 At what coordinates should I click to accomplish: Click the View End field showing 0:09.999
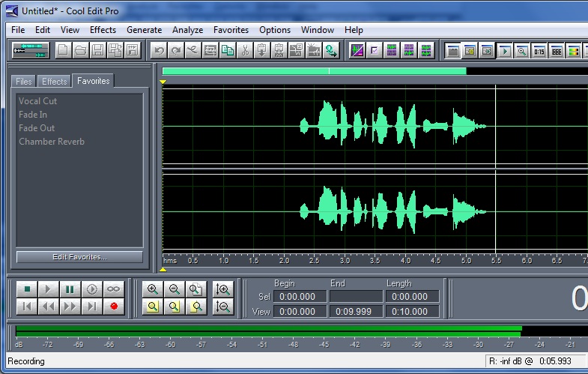point(357,311)
